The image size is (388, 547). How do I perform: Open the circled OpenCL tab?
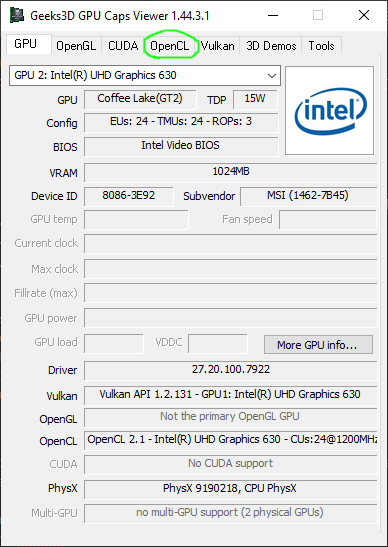(x=170, y=46)
